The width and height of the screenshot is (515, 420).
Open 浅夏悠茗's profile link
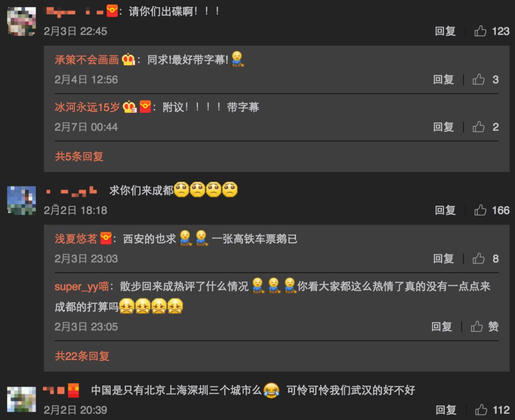coord(76,239)
